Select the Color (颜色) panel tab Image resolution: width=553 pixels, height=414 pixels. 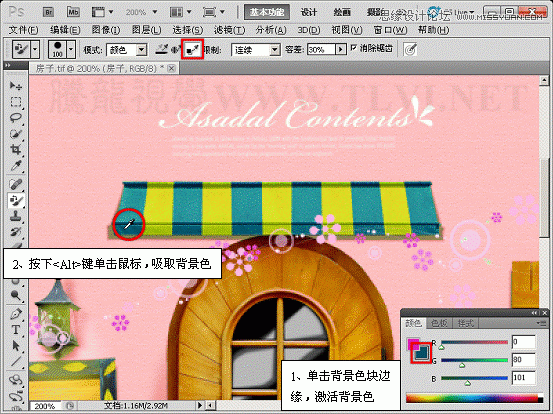click(413, 323)
